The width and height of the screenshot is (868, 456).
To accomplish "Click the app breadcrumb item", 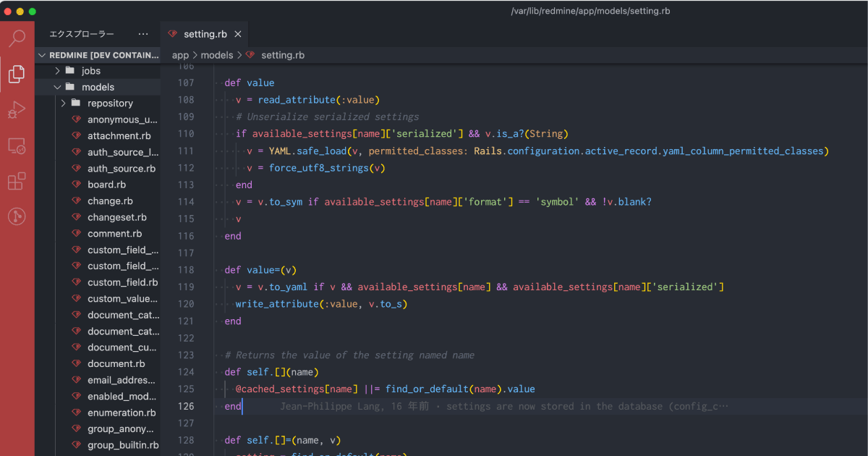I will pyautogui.click(x=180, y=54).
